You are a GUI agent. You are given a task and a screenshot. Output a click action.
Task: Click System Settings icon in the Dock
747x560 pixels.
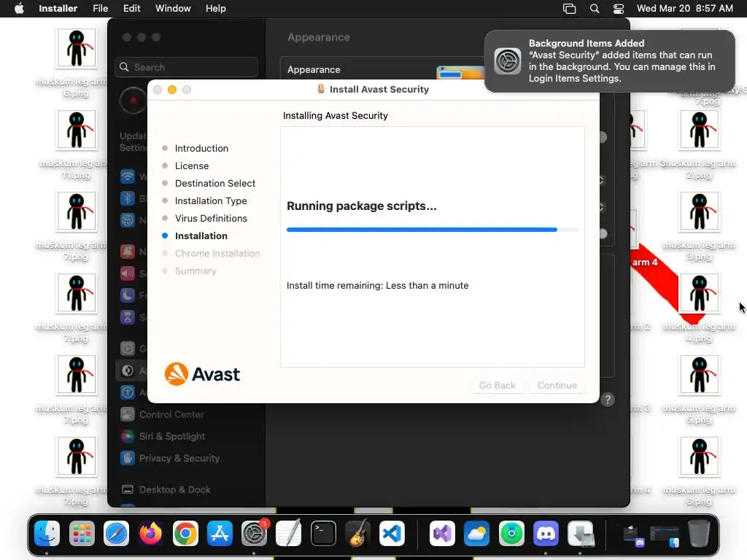(x=255, y=533)
